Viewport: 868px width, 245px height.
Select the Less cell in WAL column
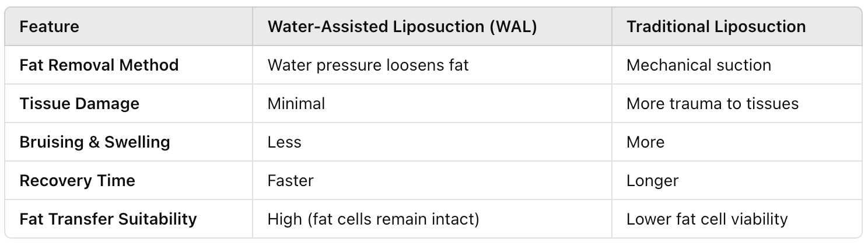point(284,142)
